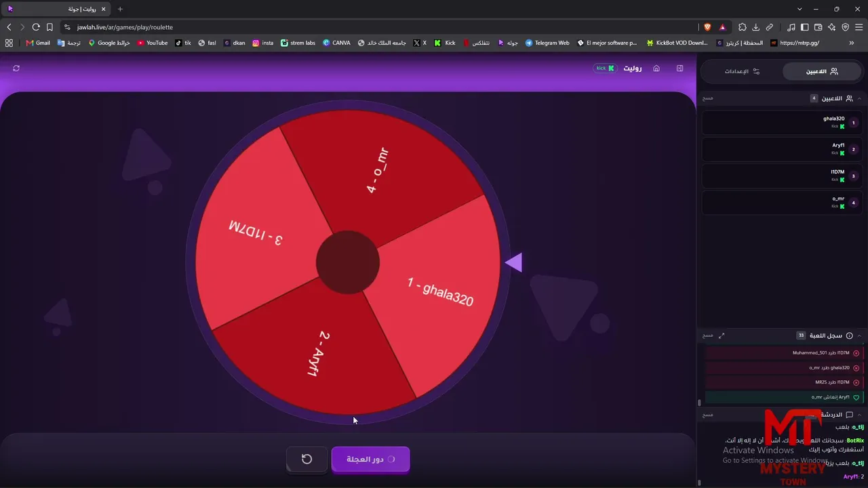Toggle the sidebar panel icon in header
The height and width of the screenshot is (488, 868).
click(679, 68)
